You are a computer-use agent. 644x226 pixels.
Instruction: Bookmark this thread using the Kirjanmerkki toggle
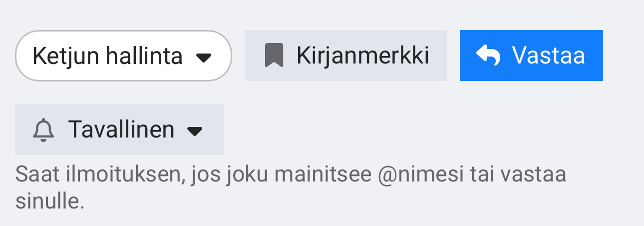pos(345,55)
